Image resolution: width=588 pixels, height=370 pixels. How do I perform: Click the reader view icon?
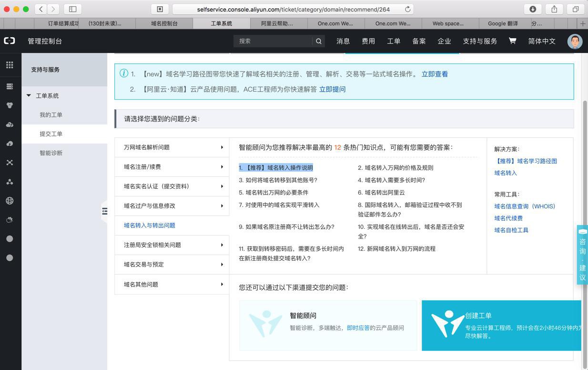click(160, 9)
